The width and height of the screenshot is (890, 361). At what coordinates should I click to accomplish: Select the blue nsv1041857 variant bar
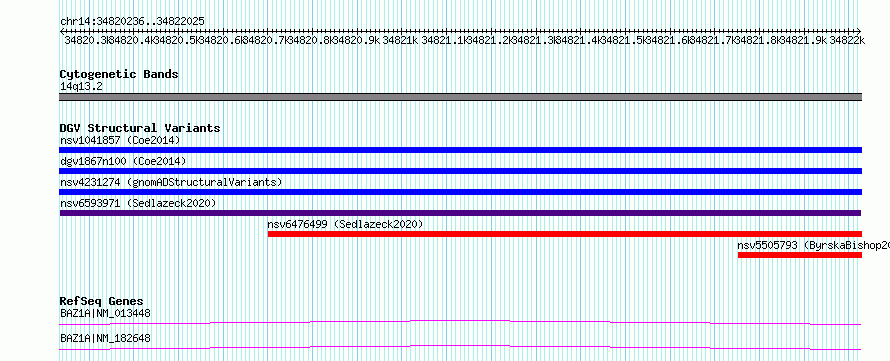[x=460, y=150]
